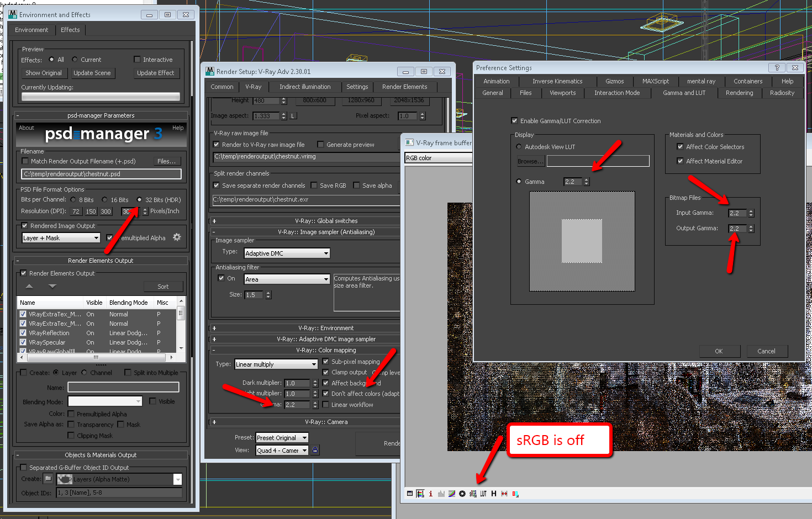Move render element down with down arrow
This screenshot has width=812, height=519.
click(x=52, y=286)
